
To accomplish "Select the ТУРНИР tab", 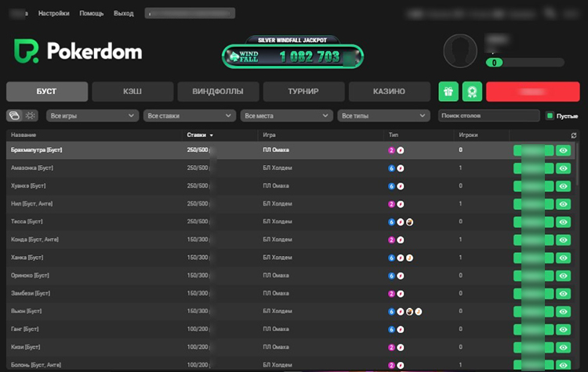I will click(x=303, y=92).
